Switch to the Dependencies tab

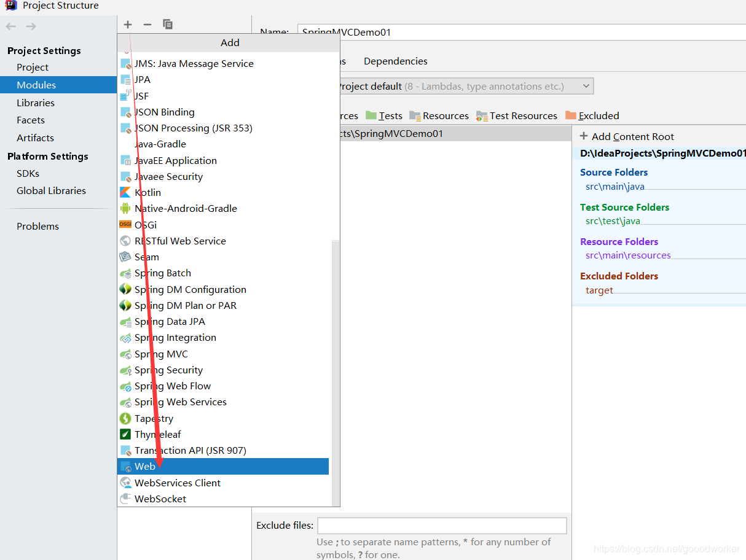coord(395,61)
